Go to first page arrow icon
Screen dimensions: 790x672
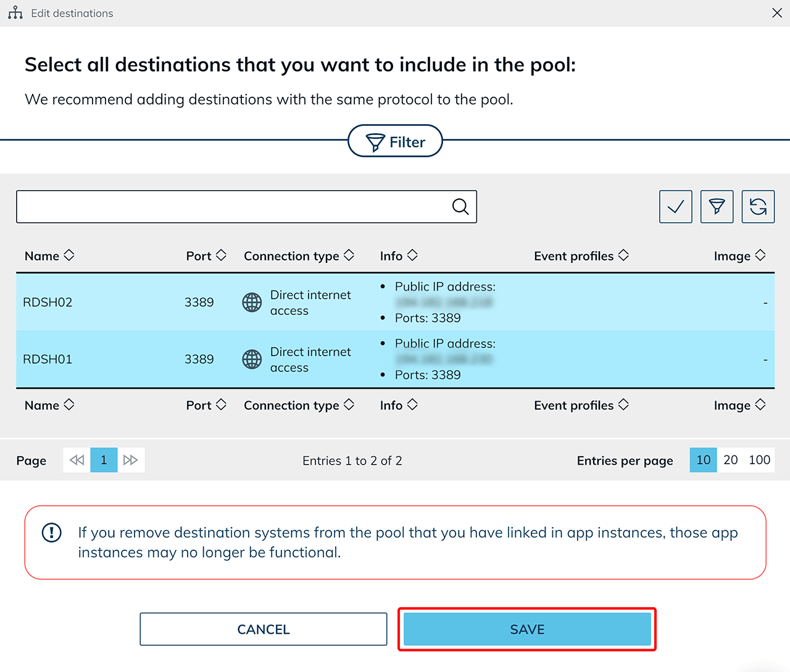pyautogui.click(x=77, y=460)
